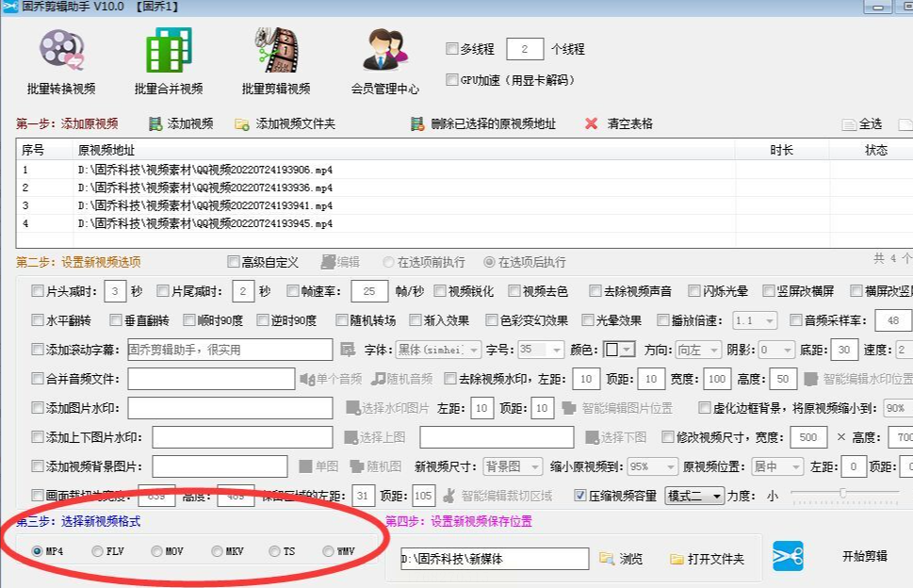The image size is (913, 588).
Task: Select the FLV format radio button
Action: pyautogui.click(x=97, y=551)
